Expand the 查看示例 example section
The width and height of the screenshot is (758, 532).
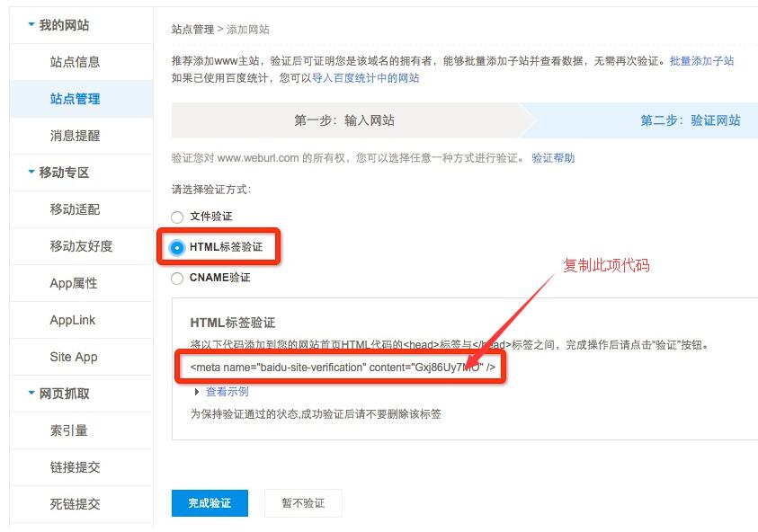click(x=226, y=391)
